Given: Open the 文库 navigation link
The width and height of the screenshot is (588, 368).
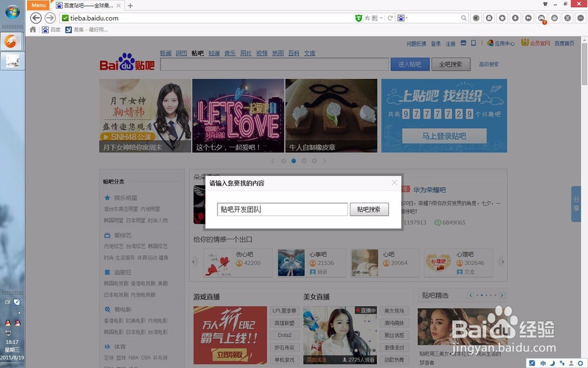Looking at the screenshot, I should tap(310, 54).
